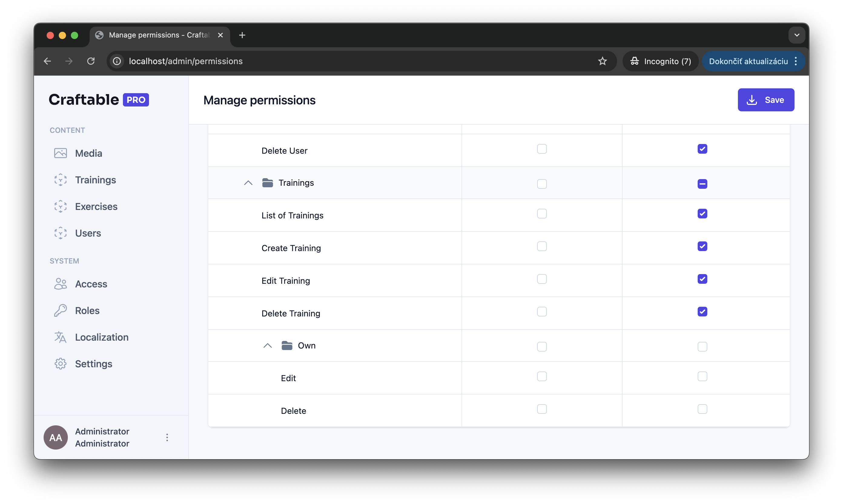Check List of Trainings first column
Screen dimensions: 843x504
(542, 214)
